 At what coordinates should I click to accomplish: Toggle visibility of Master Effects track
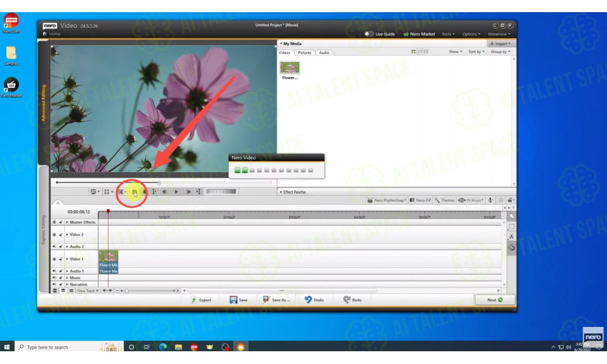(54, 222)
